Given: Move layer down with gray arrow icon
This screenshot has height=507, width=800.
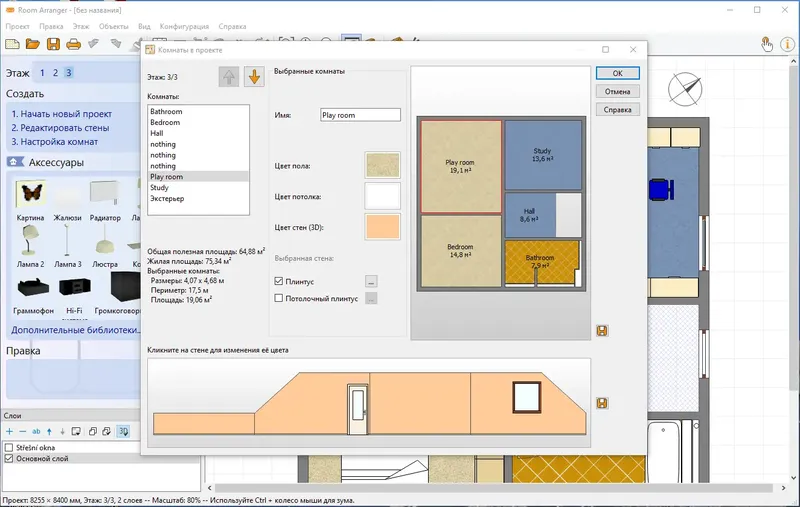Looking at the screenshot, I should [62, 432].
